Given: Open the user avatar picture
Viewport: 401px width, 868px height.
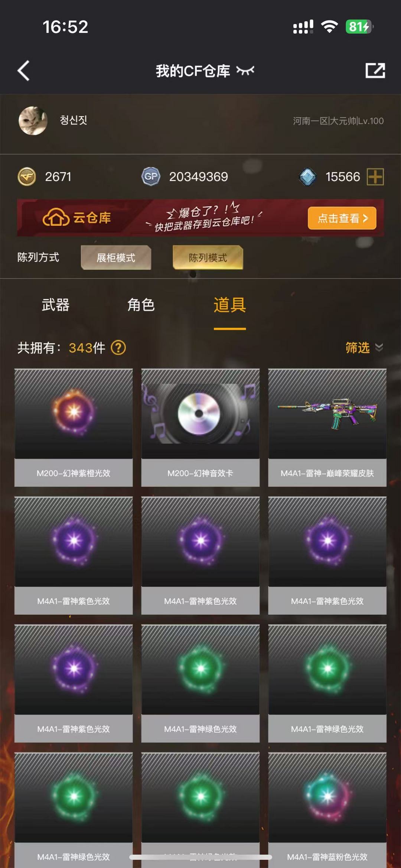Looking at the screenshot, I should tap(33, 121).
